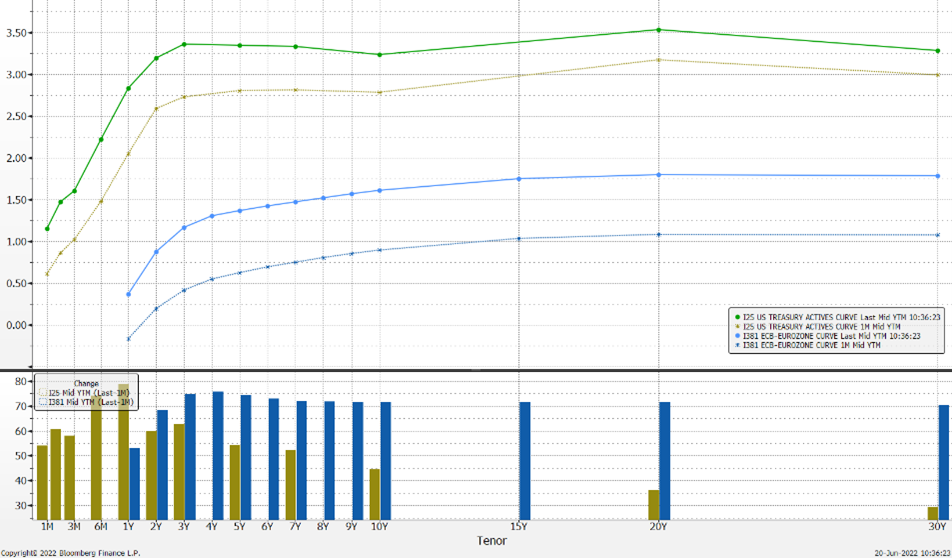Screen dimensions: 952x558
Task: Click the olive marker for US Treasury 1M curve in legend
Action: [x=737, y=326]
